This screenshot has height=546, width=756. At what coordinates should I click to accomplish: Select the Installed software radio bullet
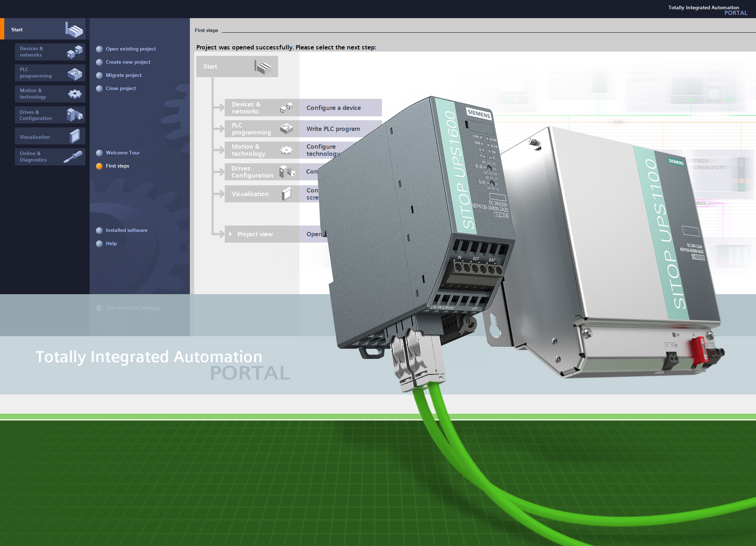click(100, 230)
